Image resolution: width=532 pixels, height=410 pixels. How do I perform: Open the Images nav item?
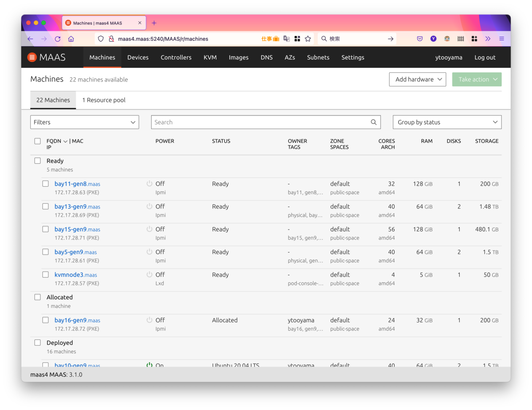pyautogui.click(x=239, y=57)
